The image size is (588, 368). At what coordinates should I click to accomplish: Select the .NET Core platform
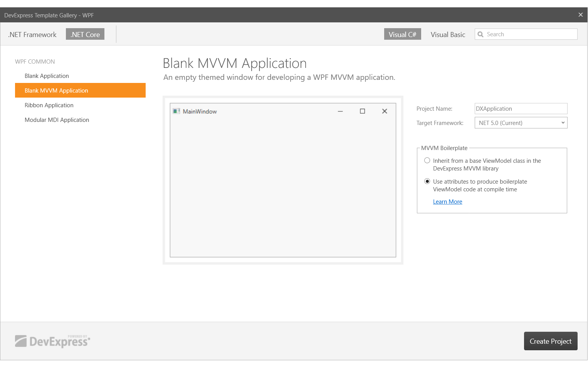[x=85, y=34]
